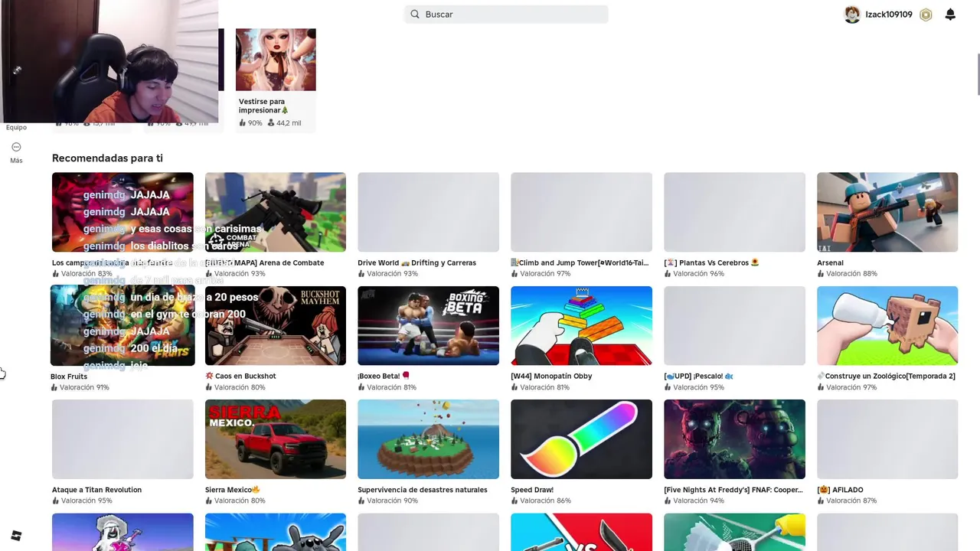Click the Roblox logo icon at bottom left
This screenshot has width=980, height=551.
tap(16, 536)
